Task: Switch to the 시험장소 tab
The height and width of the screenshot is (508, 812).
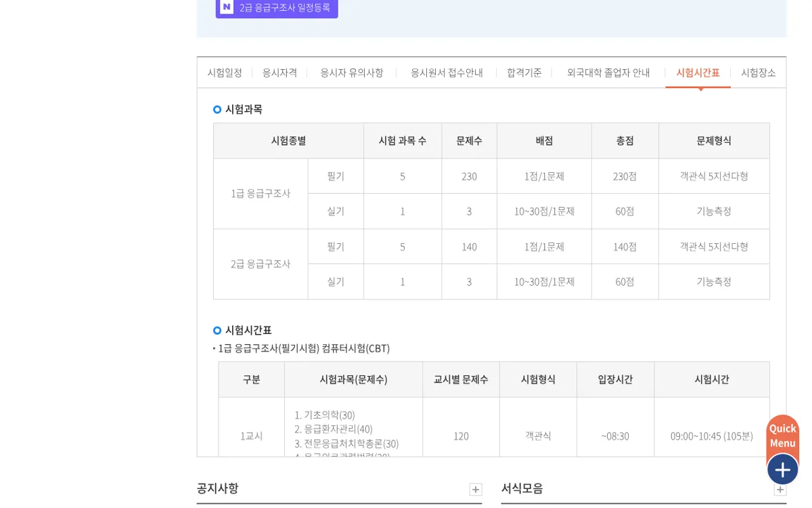Action: click(759, 72)
